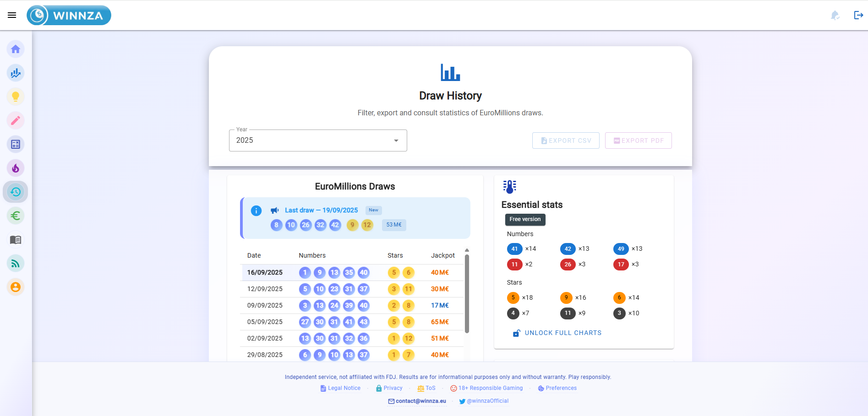Select the Euro currency sidebar icon

[16, 216]
